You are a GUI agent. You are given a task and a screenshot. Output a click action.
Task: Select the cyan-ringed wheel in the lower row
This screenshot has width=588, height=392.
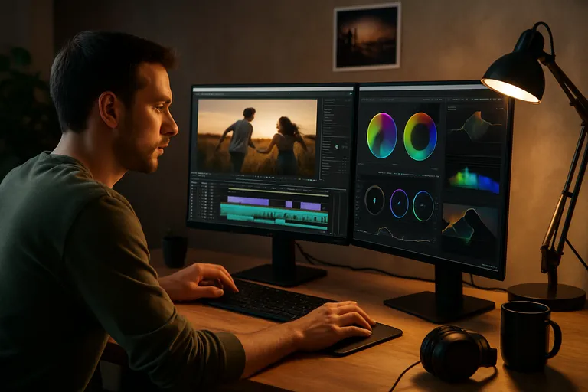coord(423,206)
